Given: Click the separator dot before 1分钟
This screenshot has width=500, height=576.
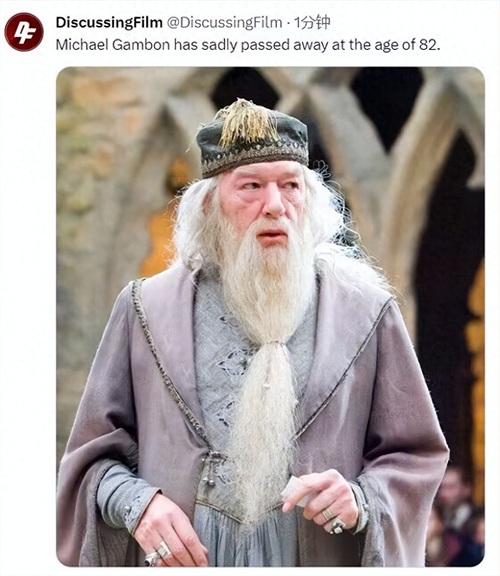Looking at the screenshot, I should pyautogui.click(x=288, y=24).
